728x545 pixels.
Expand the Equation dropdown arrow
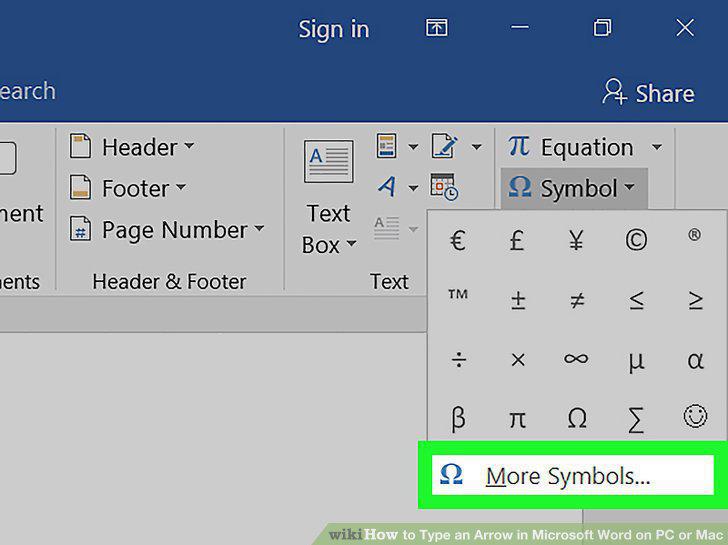[x=656, y=148]
